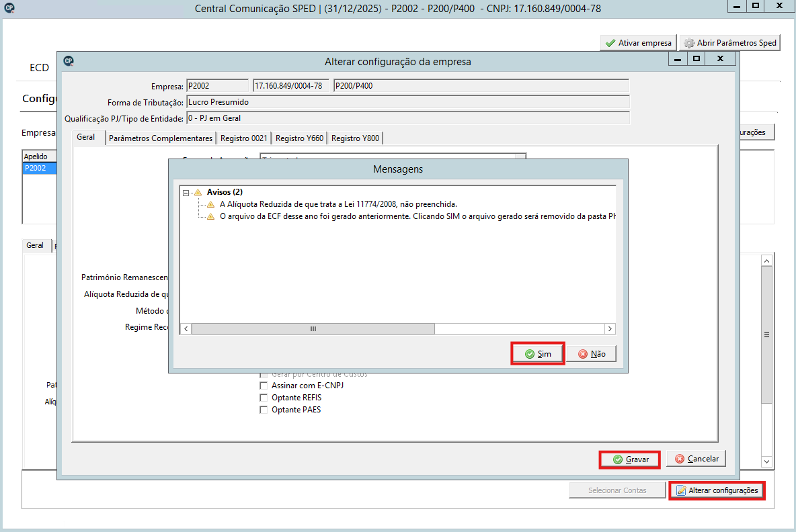Select the Geral tab in the configuration dialog

click(x=86, y=138)
